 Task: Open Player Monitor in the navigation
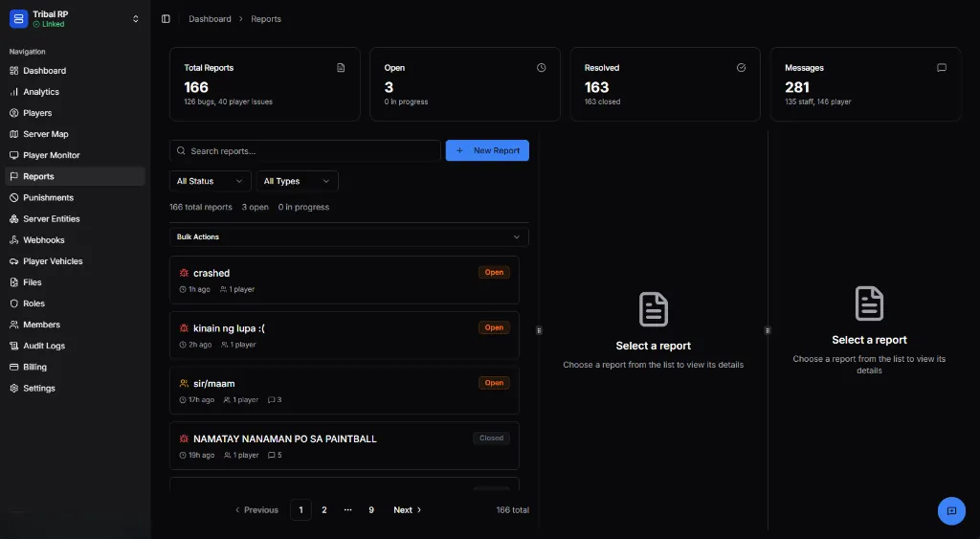(x=75, y=155)
